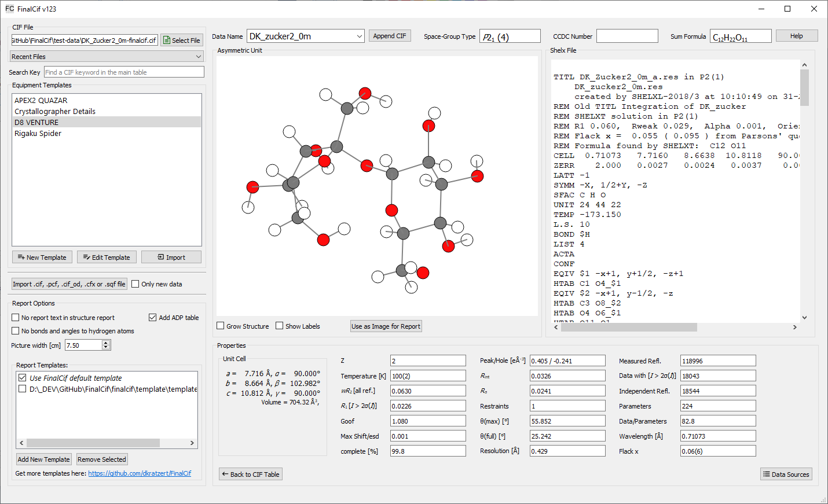This screenshot has height=504, width=828.
Task: Click the Search Key input field
Action: coord(124,72)
